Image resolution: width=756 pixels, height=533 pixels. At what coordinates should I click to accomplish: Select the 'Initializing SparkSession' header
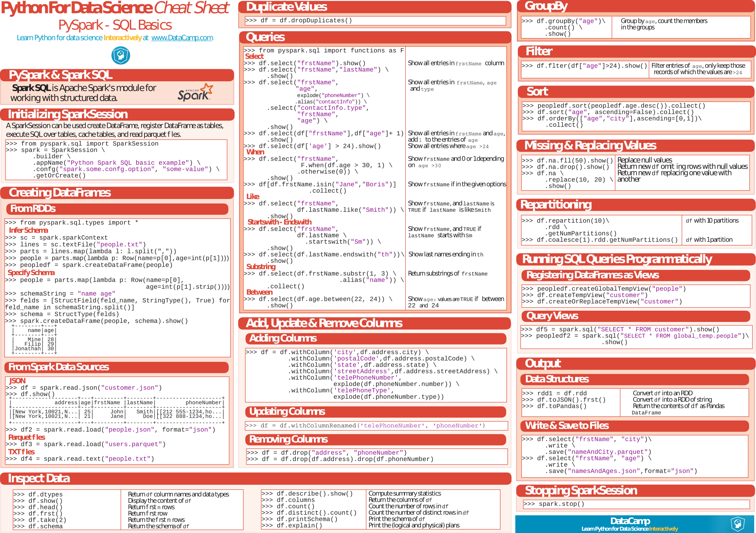(117, 114)
